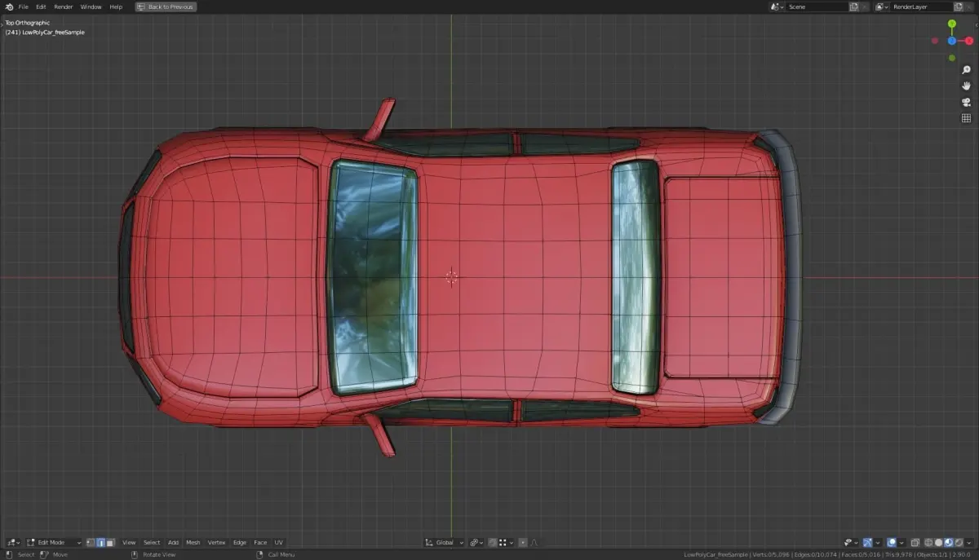The image size is (979, 560).
Task: Remove the RenderLayer view layer
Action: click(x=969, y=7)
